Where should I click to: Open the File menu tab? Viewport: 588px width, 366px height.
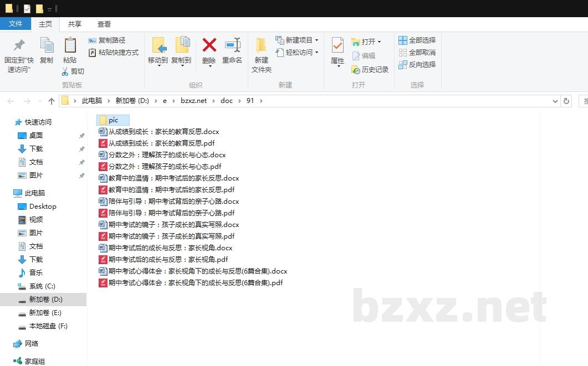(16, 24)
